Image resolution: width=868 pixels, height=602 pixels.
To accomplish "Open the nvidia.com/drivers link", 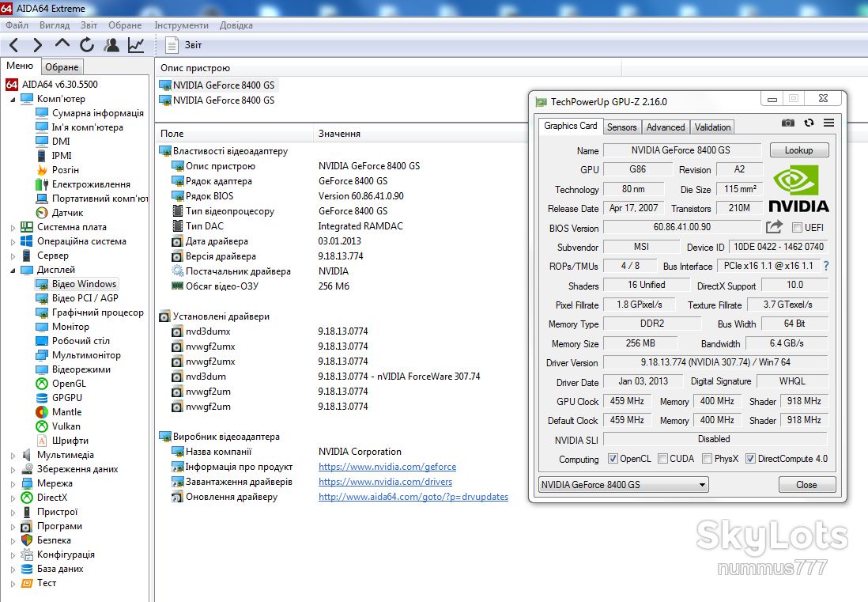I will coord(385,482).
